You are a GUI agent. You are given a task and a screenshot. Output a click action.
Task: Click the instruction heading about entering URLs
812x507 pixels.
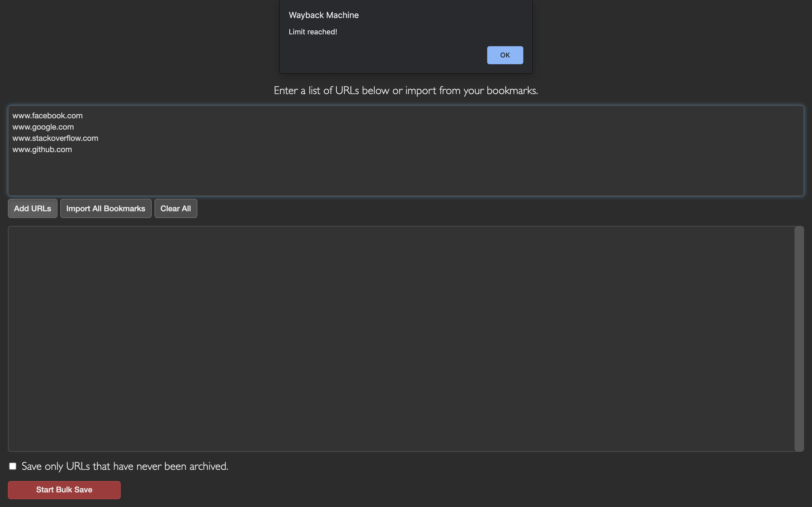(x=406, y=90)
